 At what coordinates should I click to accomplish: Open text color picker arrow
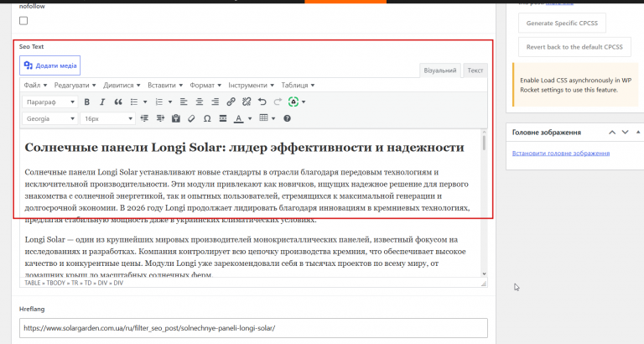click(x=250, y=118)
